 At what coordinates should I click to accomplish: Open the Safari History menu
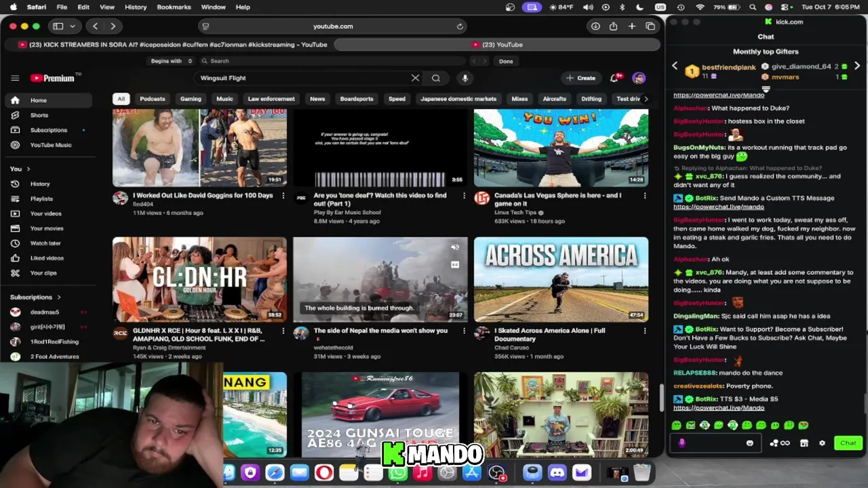pyautogui.click(x=136, y=7)
